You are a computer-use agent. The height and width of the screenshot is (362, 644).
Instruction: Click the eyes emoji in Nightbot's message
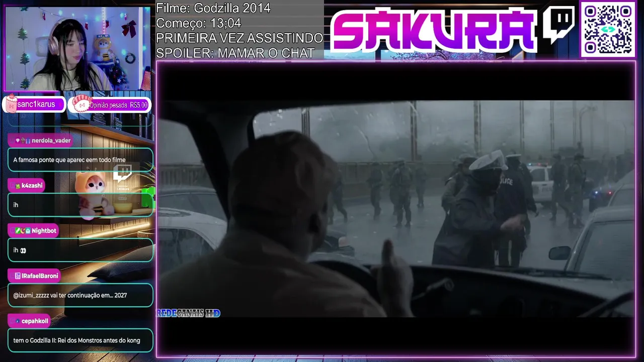click(23, 250)
